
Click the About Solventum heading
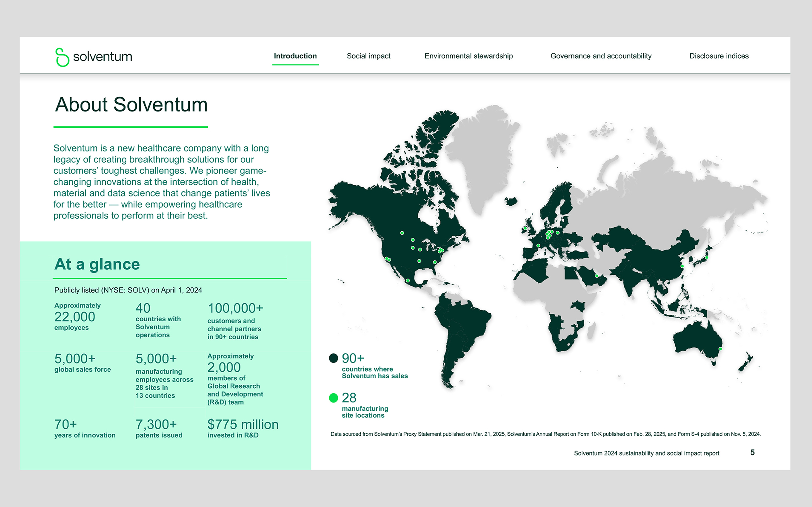click(131, 105)
